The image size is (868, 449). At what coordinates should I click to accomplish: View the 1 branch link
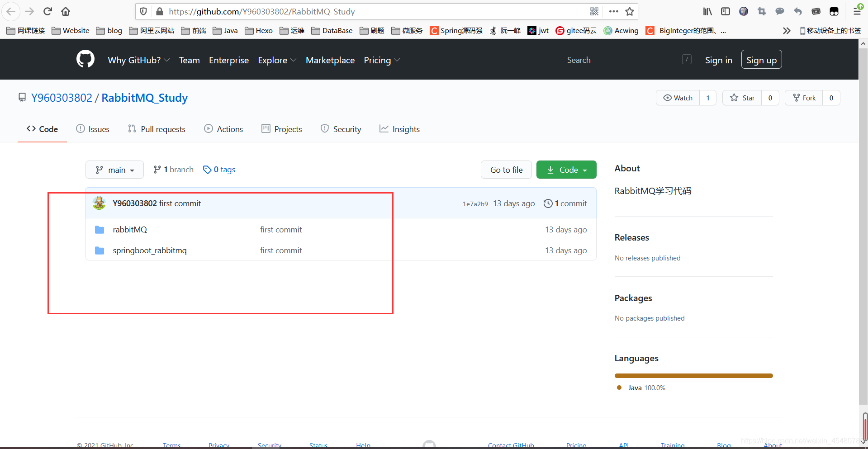click(173, 170)
